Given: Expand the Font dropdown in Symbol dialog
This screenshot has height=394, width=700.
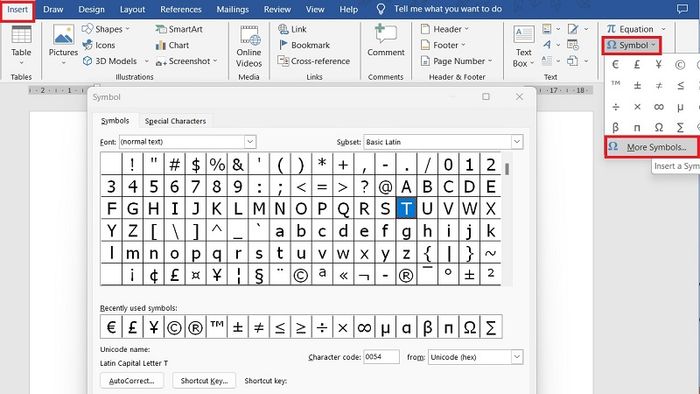Looking at the screenshot, I should (x=250, y=142).
